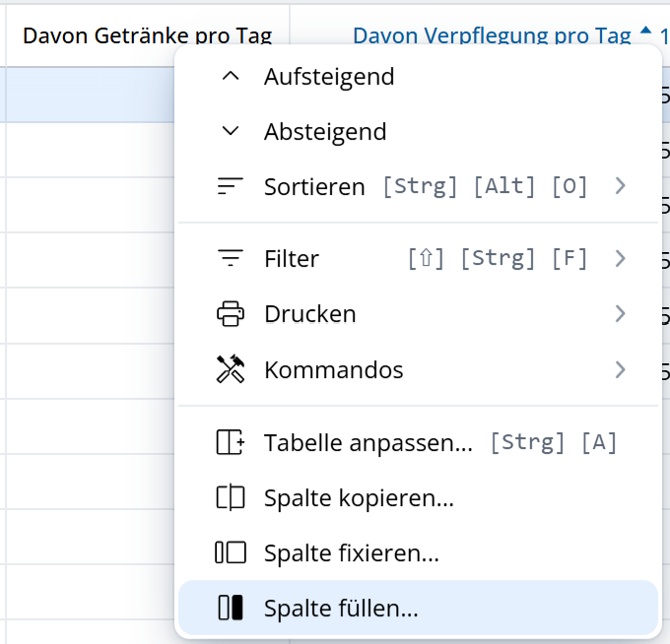The width and height of the screenshot is (670, 644).
Task: Click the Spalte fixieren icon
Action: tap(230, 553)
